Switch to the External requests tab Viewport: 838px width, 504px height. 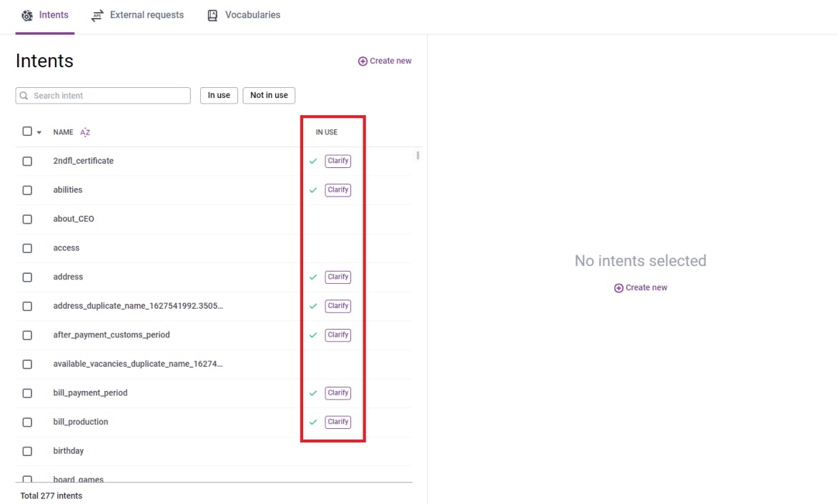146,15
